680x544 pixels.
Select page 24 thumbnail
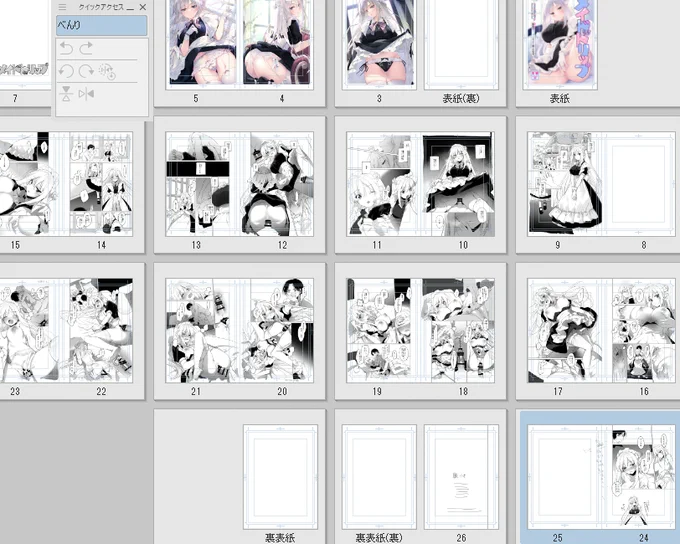tap(639, 477)
